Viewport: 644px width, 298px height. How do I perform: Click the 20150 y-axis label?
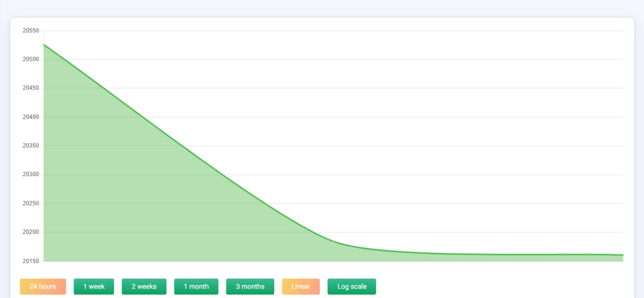[31, 261]
